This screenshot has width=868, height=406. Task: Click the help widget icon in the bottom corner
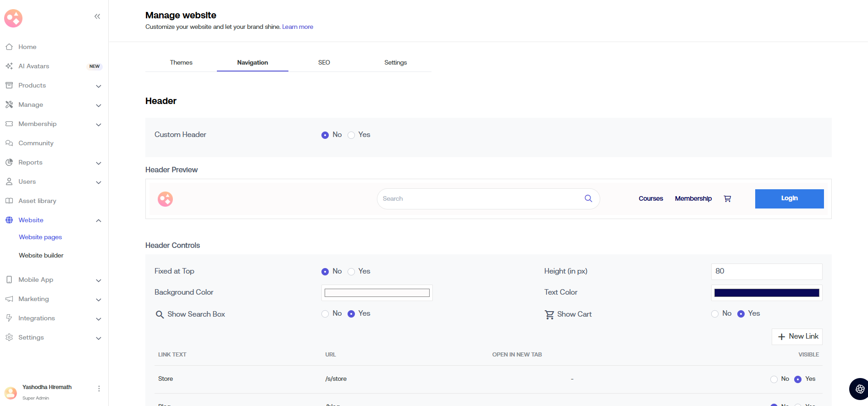pos(859,389)
